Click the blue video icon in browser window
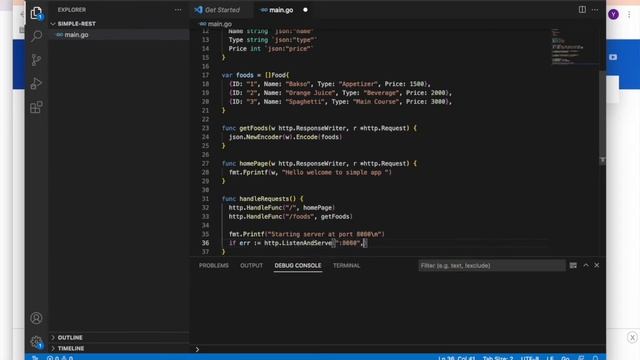This screenshot has width=640, height=360. click(x=613, y=57)
